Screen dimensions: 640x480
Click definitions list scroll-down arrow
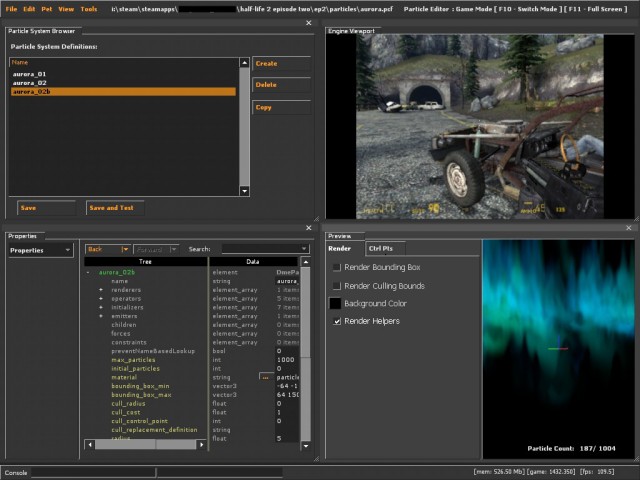244,191
